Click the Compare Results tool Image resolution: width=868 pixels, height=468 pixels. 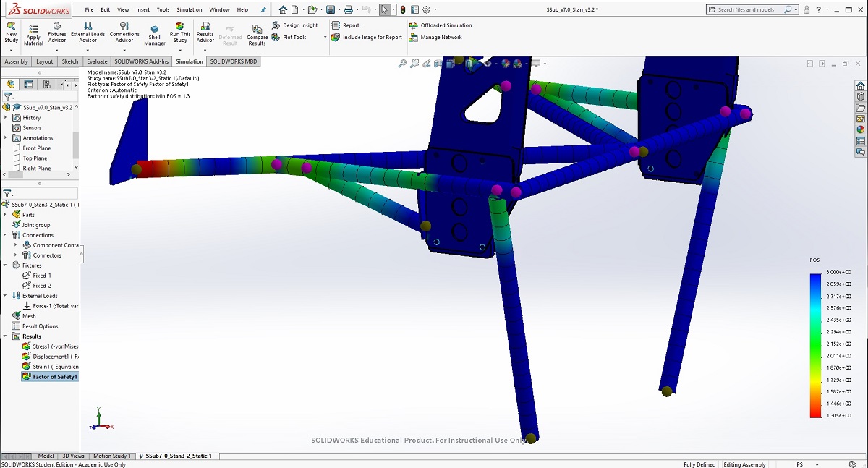(258, 35)
